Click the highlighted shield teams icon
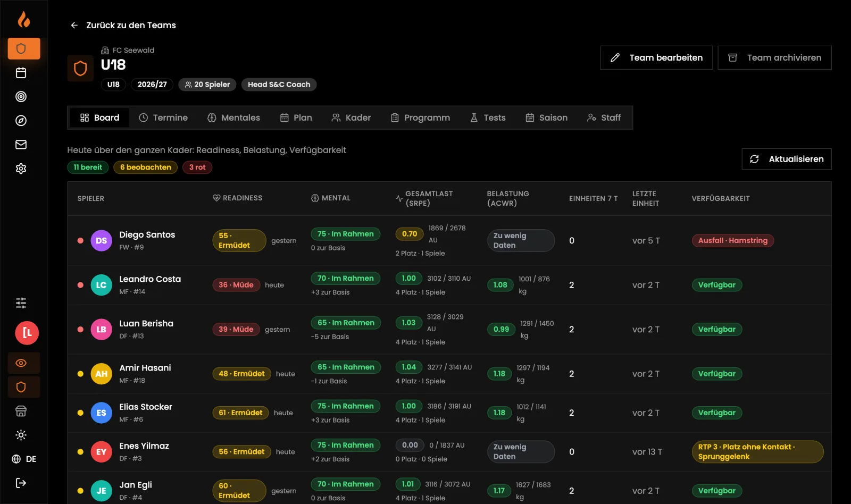 (24, 48)
